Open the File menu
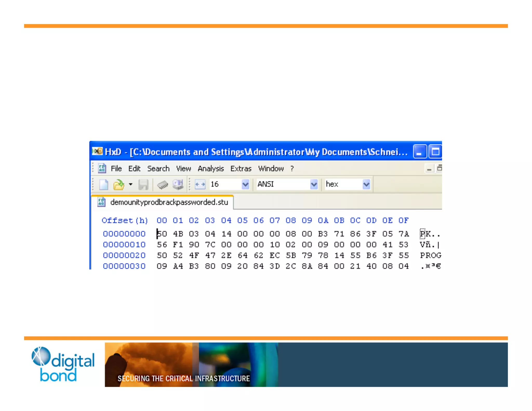The image size is (532, 411). click(x=116, y=169)
